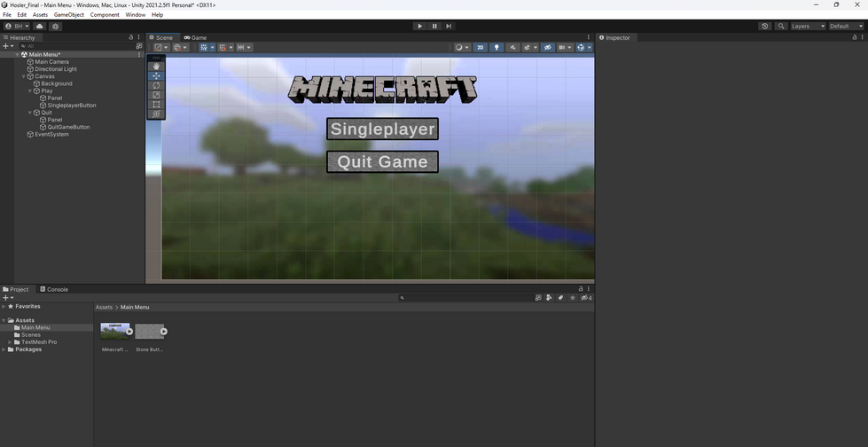The height and width of the screenshot is (447, 868).
Task: Switch to the Game tab
Action: (195, 37)
